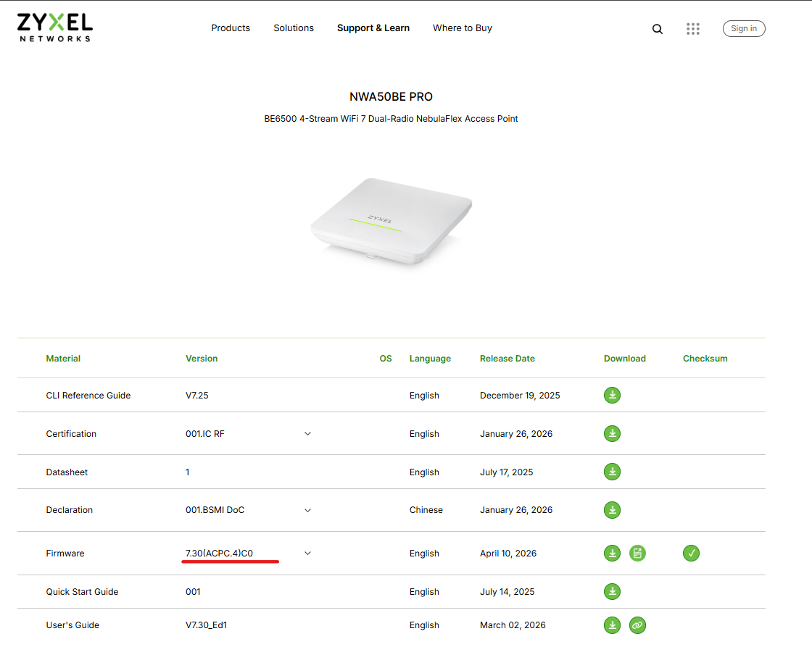
Task: Click the CLI Reference Guide row label
Action: coord(88,396)
